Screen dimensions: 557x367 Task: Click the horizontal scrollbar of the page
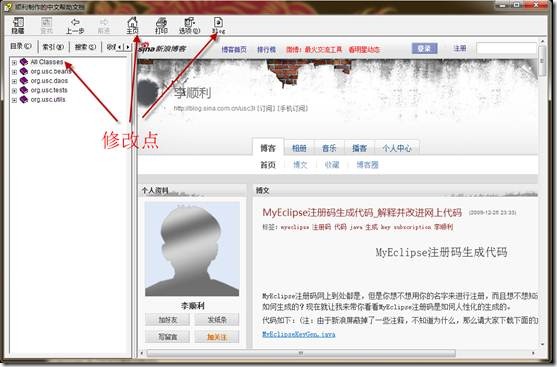pos(301,353)
